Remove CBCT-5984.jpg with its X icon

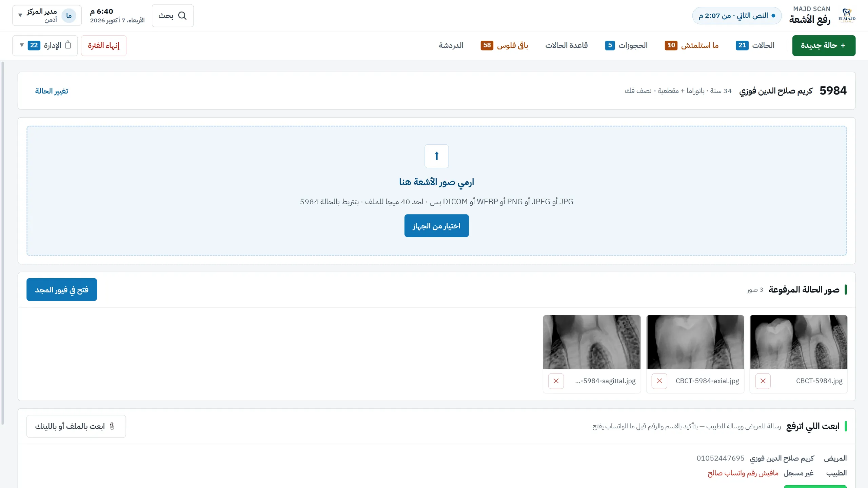click(763, 381)
